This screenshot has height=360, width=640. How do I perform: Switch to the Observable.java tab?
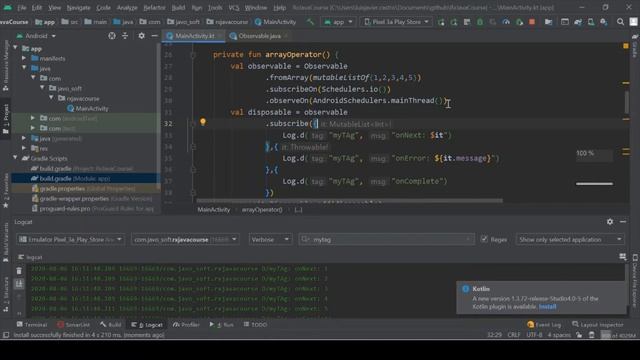259,36
